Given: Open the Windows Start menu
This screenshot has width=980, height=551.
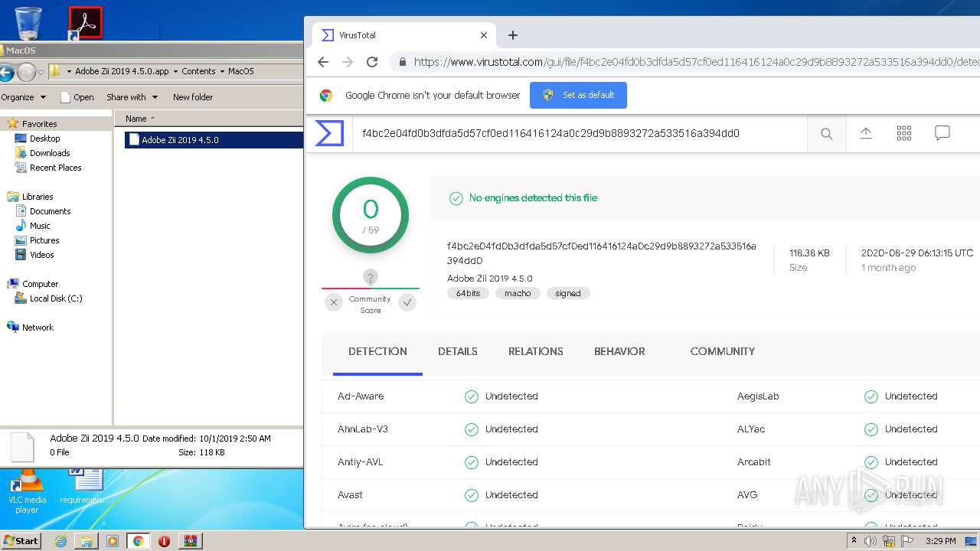Looking at the screenshot, I should 21,540.
